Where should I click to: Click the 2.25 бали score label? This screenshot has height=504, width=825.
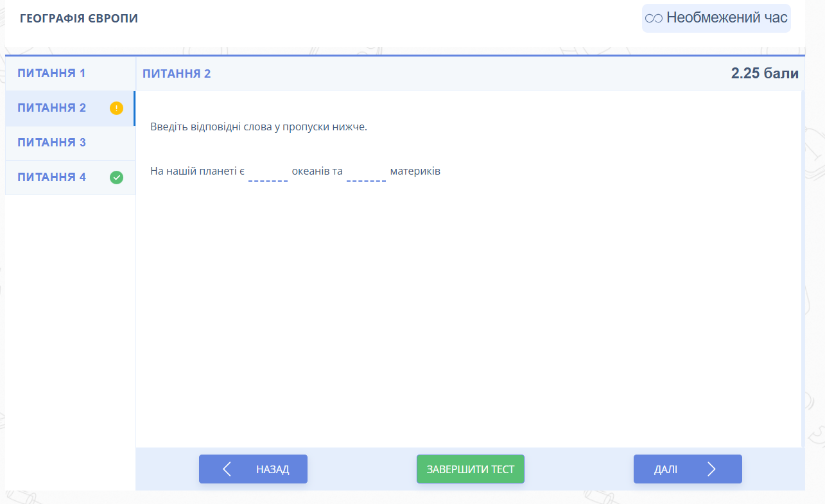[765, 74]
